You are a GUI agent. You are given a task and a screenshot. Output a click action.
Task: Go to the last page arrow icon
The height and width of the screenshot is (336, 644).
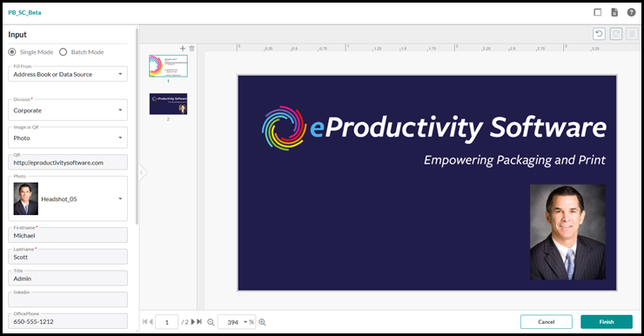pos(199,322)
